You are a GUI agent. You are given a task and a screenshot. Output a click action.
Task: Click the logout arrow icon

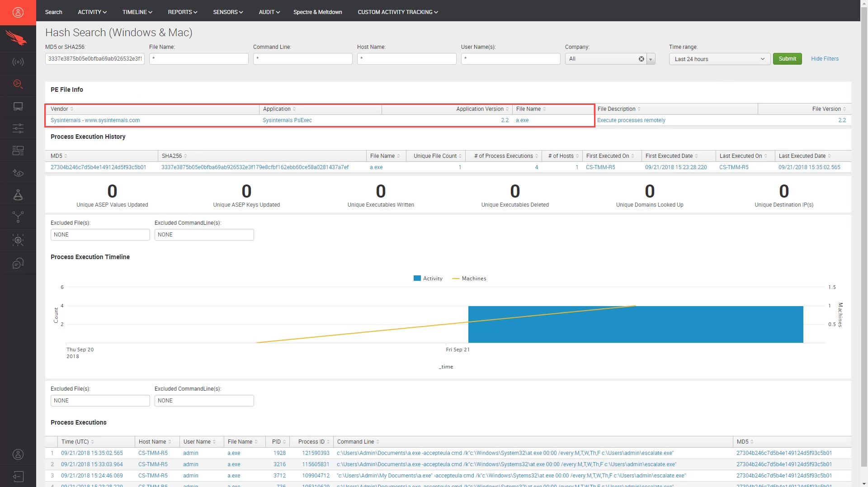pos(18,477)
